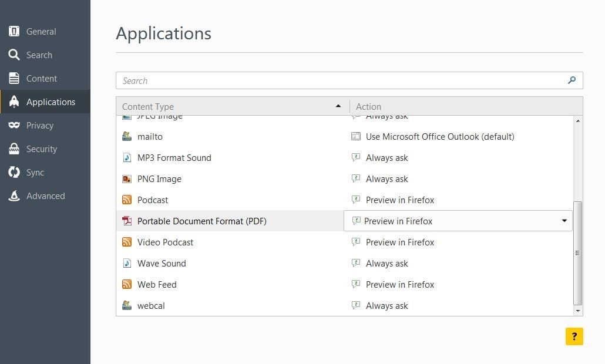Click the PNG Image file icon

[x=127, y=179]
